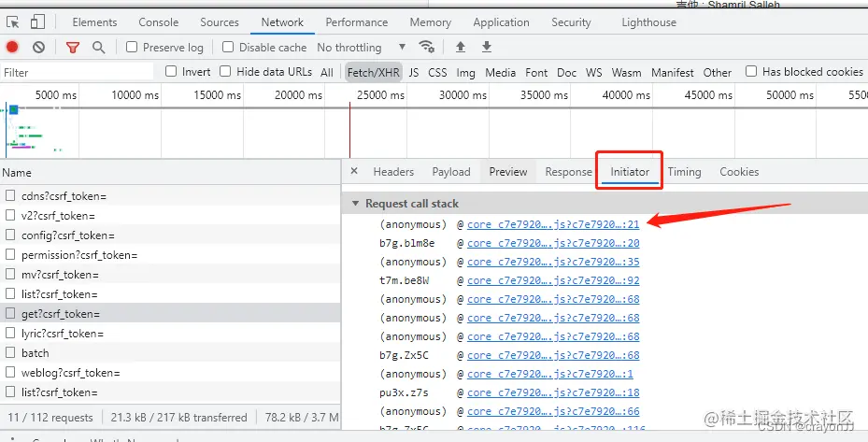The height and width of the screenshot is (442, 868).
Task: Open the Response detail tab
Action: [568, 172]
